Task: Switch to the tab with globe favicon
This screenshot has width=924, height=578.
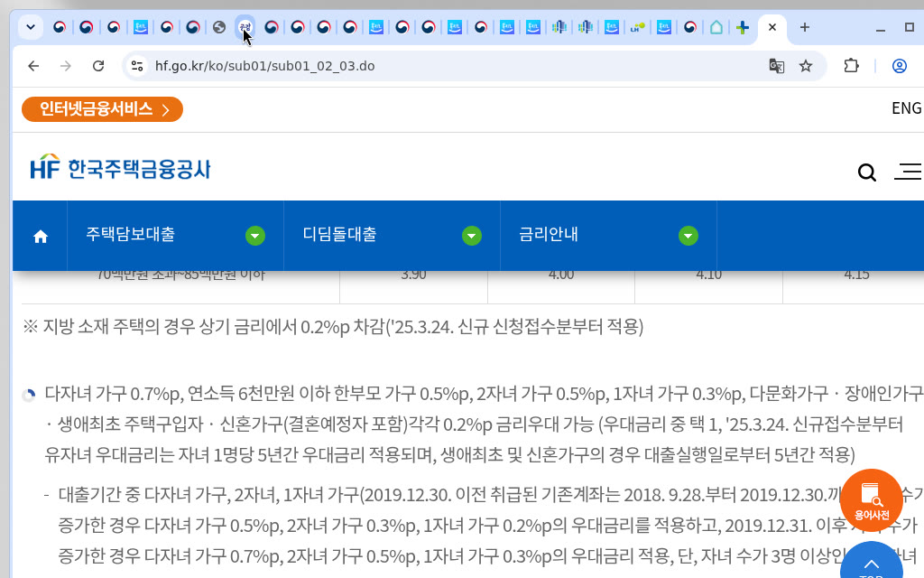Action: (219, 27)
